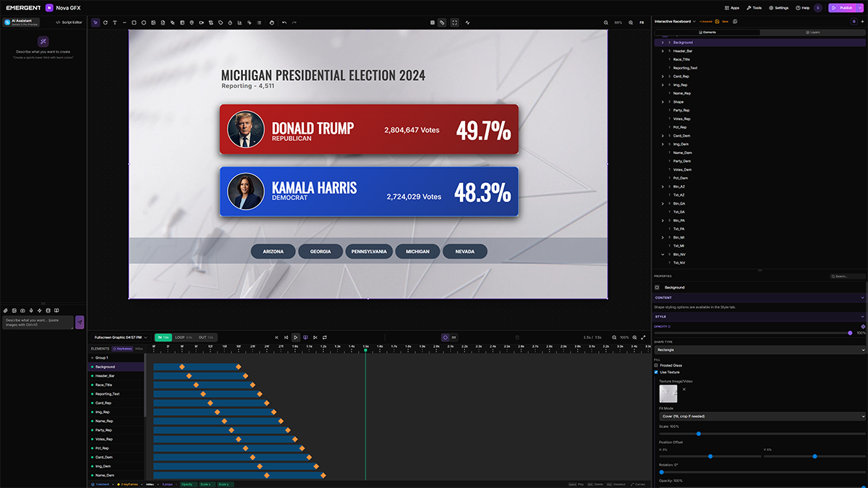Uncheck the Use Texture checkbox
The image size is (868, 488).
coord(656,372)
